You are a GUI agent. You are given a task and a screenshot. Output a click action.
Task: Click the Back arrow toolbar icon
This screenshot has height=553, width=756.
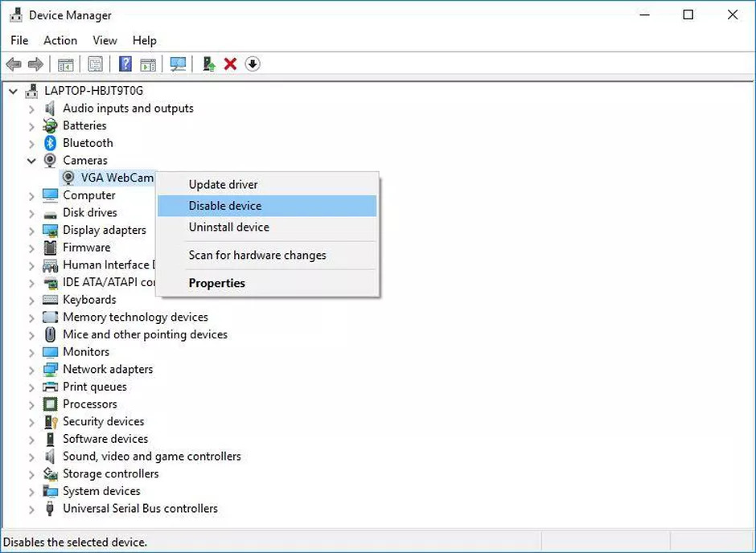click(x=14, y=64)
